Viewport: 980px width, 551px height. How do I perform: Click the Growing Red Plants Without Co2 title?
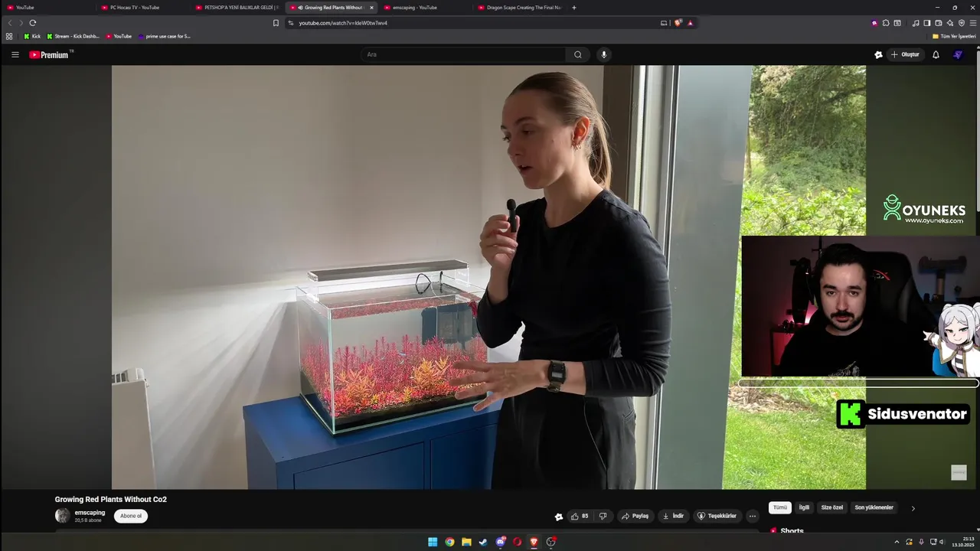[x=111, y=499]
